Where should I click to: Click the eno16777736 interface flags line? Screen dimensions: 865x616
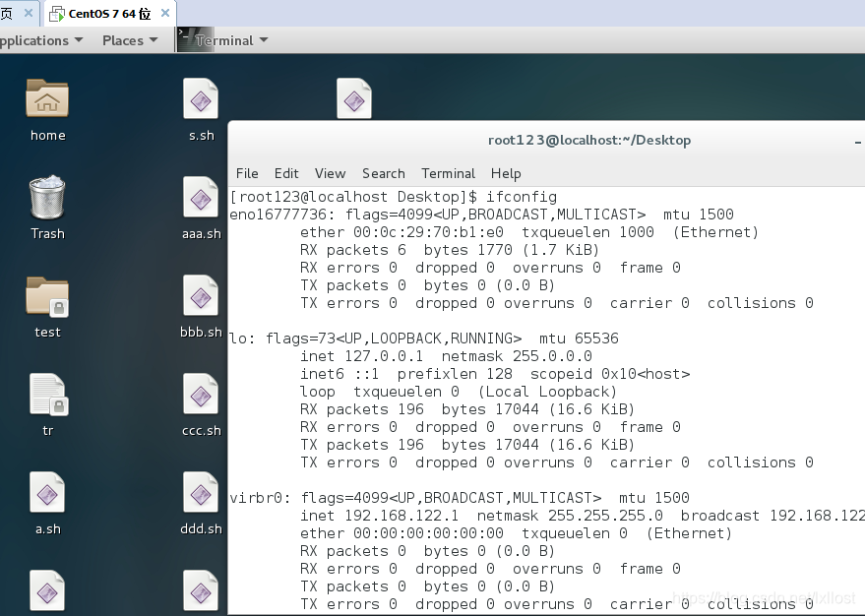481,215
